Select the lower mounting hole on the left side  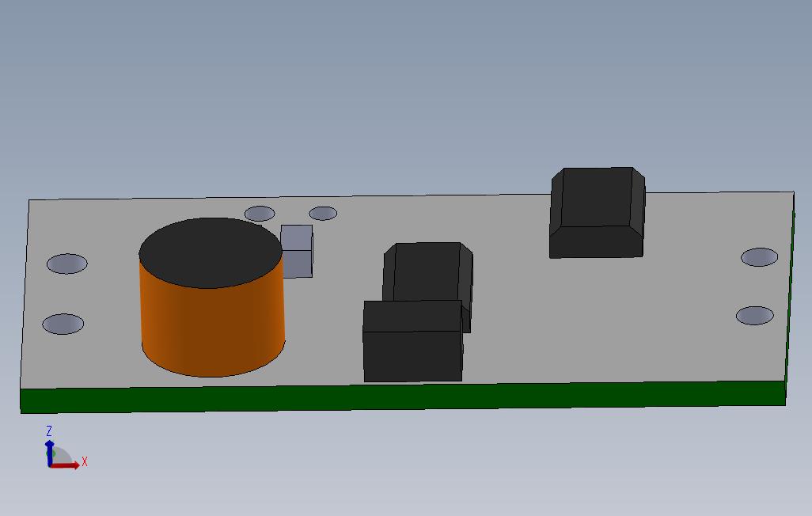[63, 324]
